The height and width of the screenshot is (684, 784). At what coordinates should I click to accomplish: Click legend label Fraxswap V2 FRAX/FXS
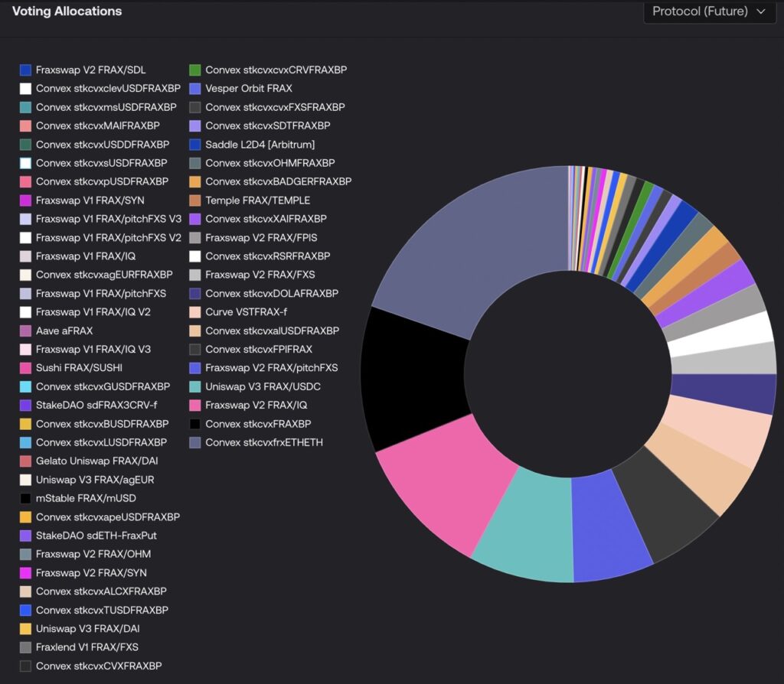pyautogui.click(x=260, y=275)
